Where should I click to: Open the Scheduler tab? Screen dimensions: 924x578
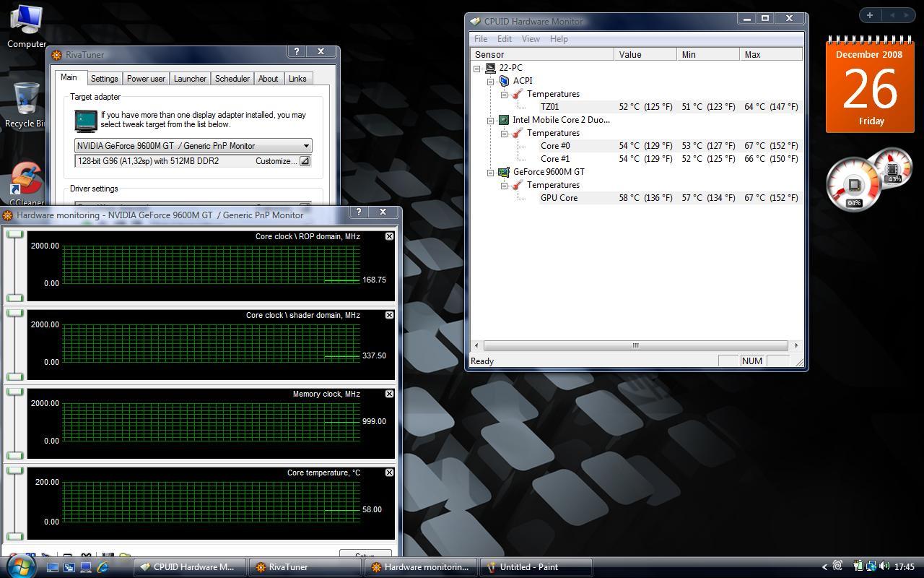click(x=232, y=79)
